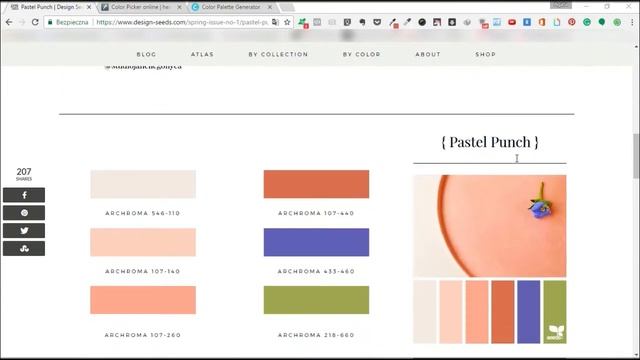Screen dimensions: 640x360
Task: Open the blue square extension icon
Action: coord(527,22)
